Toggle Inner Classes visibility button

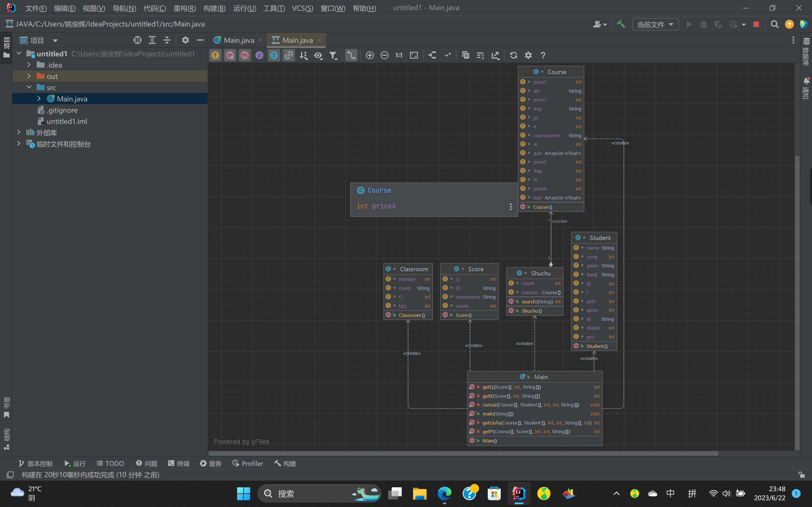(274, 55)
